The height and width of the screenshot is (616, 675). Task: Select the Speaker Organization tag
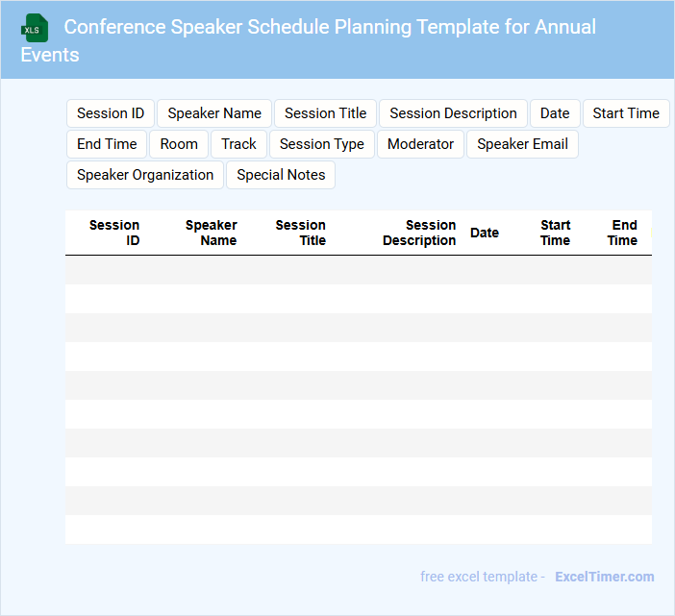[145, 175]
